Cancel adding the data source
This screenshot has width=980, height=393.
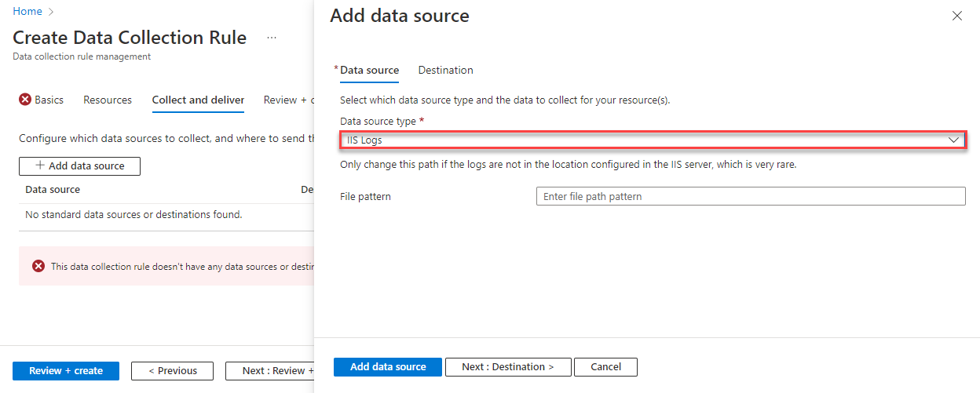pyautogui.click(x=605, y=367)
